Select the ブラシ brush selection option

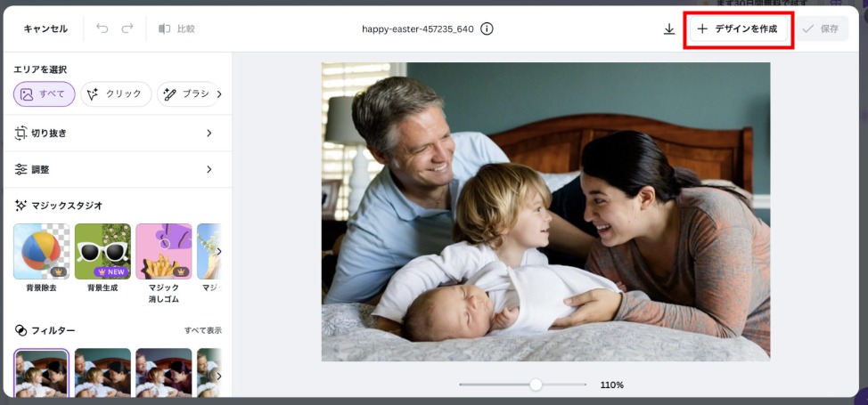(x=188, y=94)
